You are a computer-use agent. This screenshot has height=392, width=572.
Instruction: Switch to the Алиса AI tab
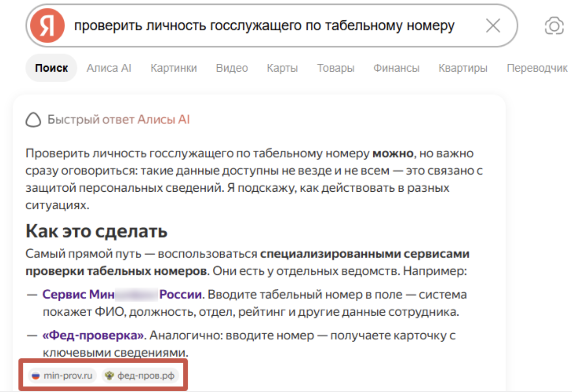tap(109, 68)
